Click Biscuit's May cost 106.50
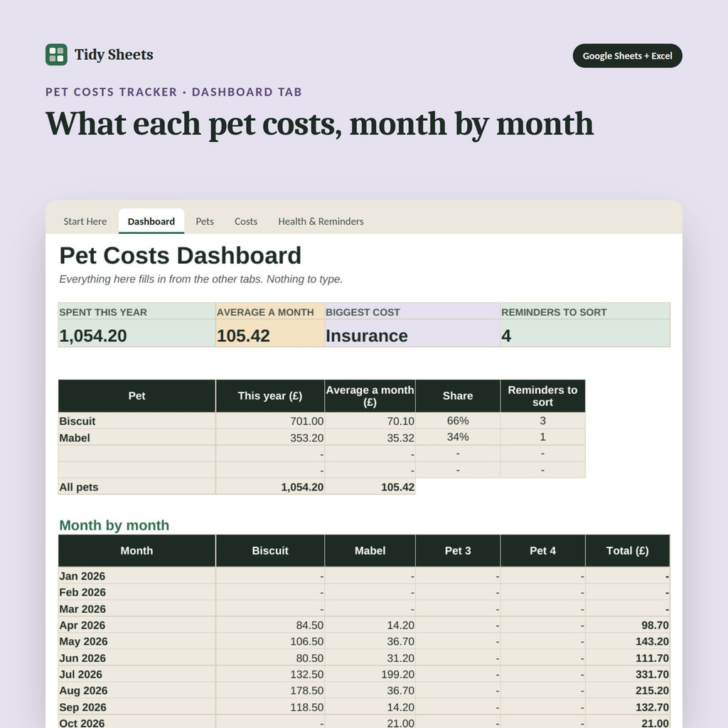 pyautogui.click(x=270, y=641)
